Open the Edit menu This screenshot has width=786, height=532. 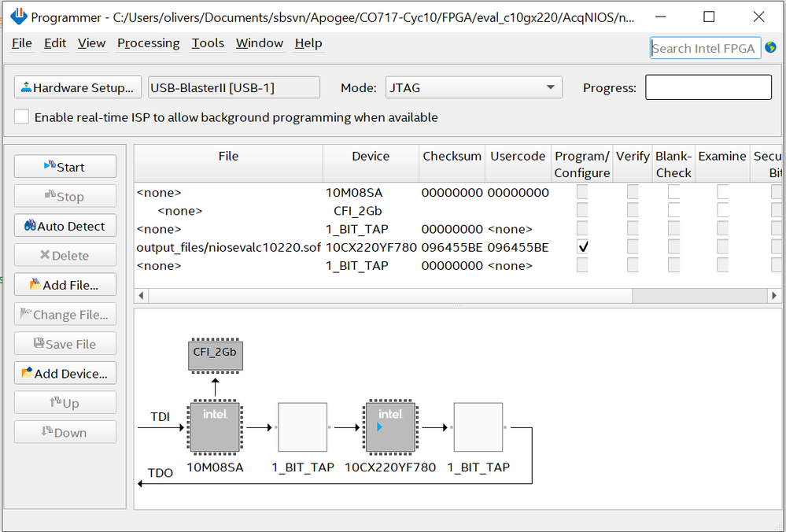point(54,43)
